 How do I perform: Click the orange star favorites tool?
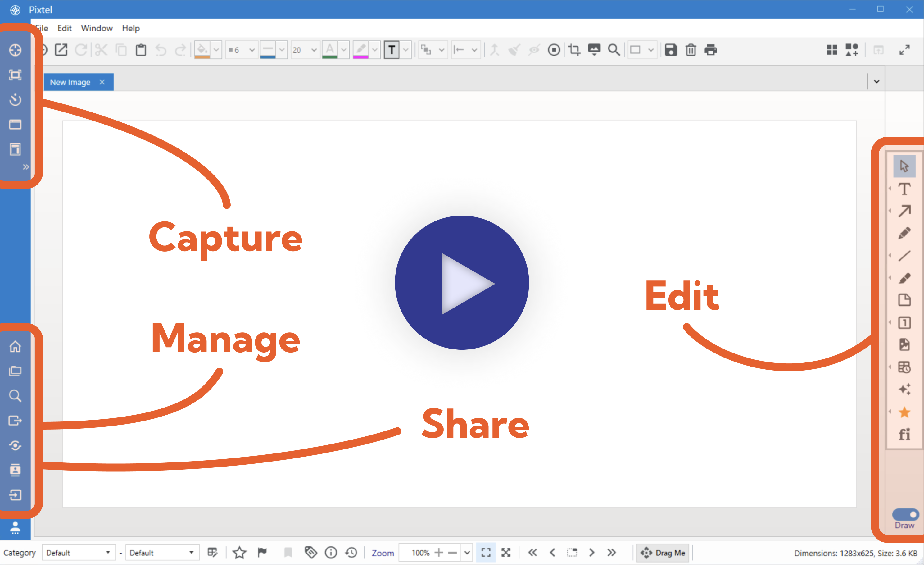[904, 412]
